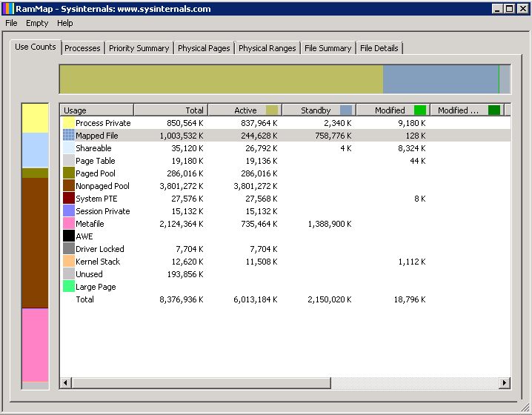The width and height of the screenshot is (532, 415).
Task: Click the Shareable light blue swatch
Action: click(x=69, y=148)
